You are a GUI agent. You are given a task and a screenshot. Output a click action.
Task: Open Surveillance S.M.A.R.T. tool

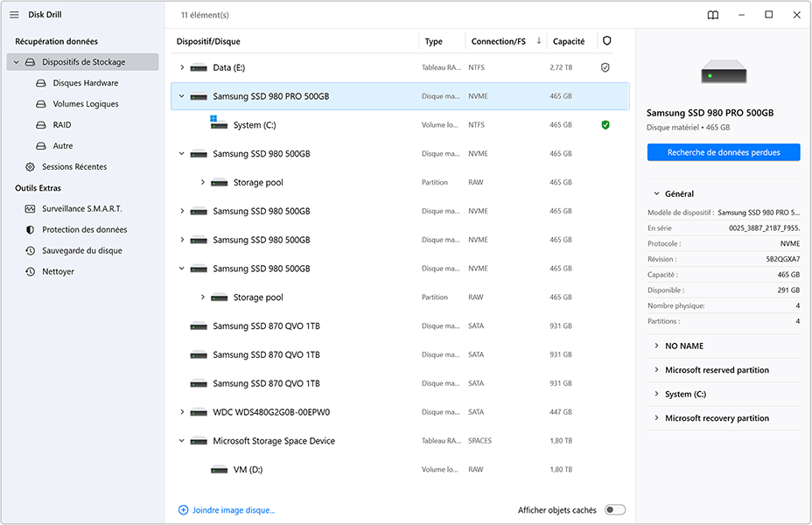tap(82, 208)
